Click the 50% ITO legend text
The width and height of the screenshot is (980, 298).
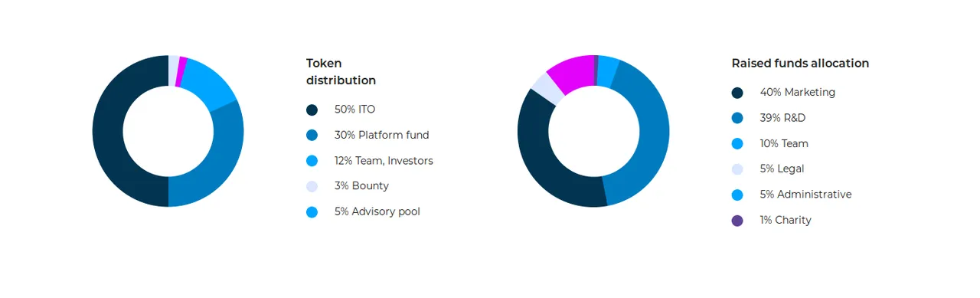pos(354,110)
